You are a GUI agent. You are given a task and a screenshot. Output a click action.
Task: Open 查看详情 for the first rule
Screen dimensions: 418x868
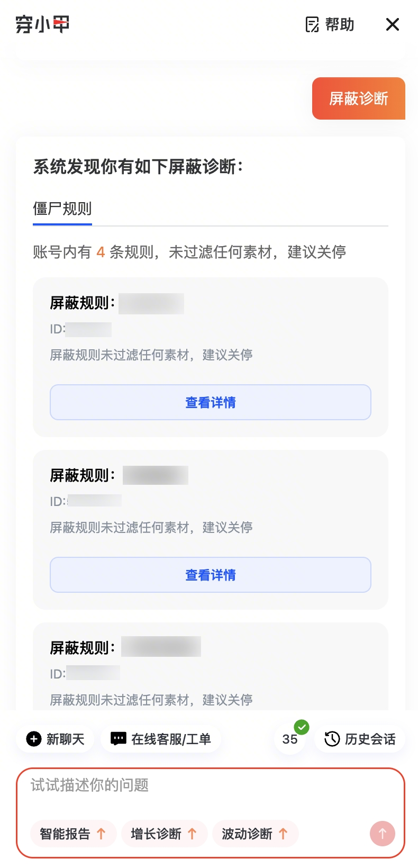(210, 402)
